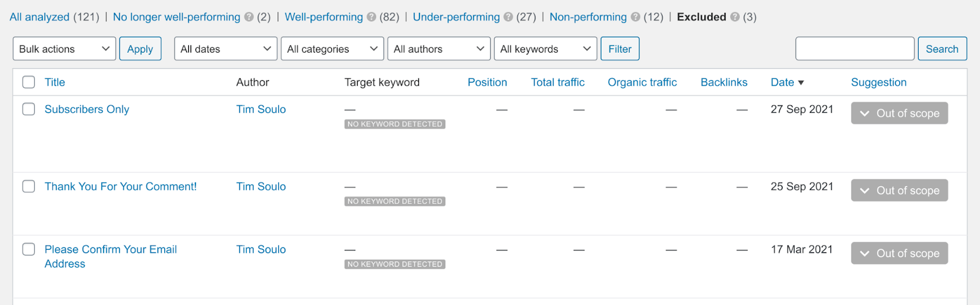Tick the select-all checkbox in header

pos(29,82)
